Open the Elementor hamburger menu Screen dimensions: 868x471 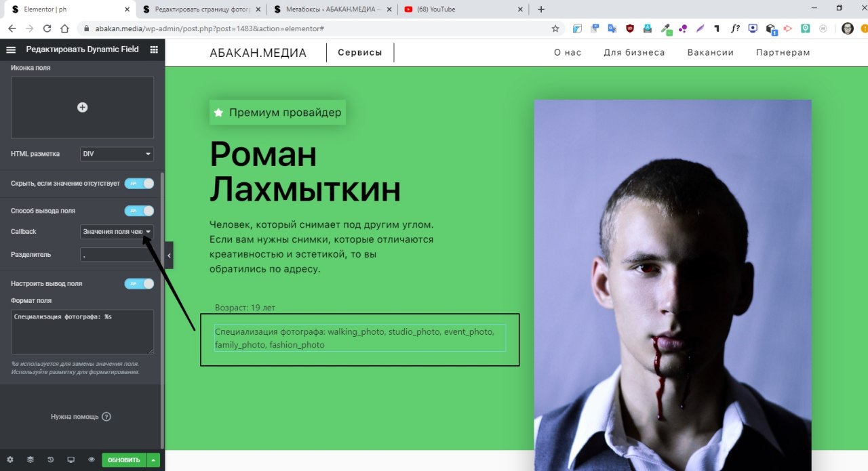(x=10, y=49)
